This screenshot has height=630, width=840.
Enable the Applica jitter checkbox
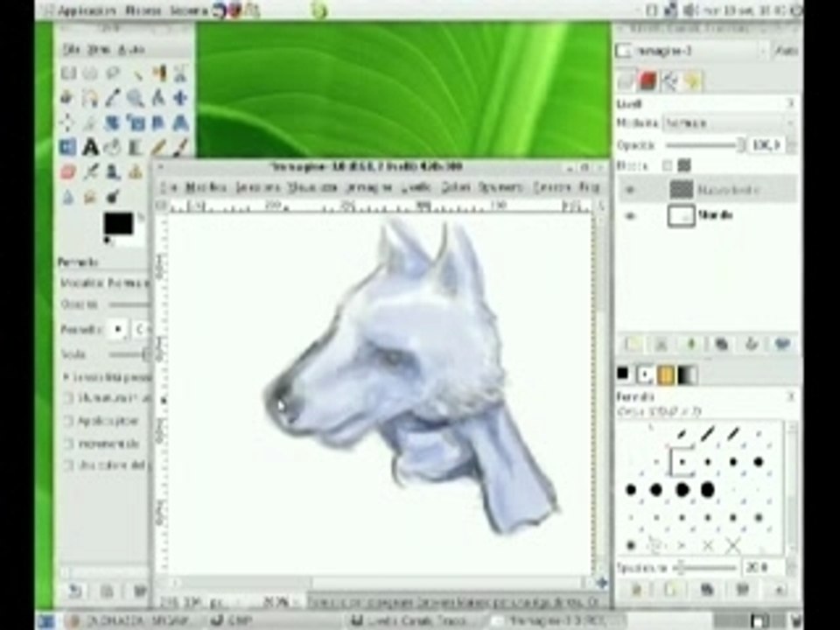coord(68,421)
